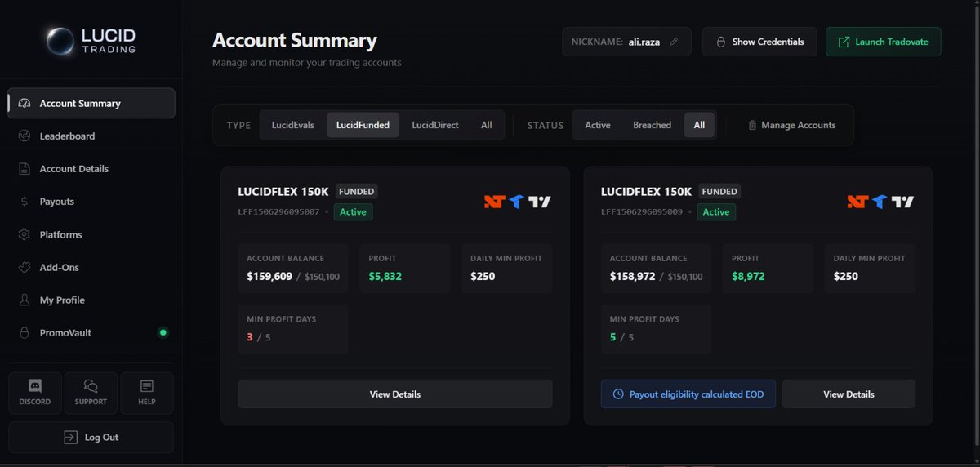Click the Account Details document icon

(x=24, y=169)
